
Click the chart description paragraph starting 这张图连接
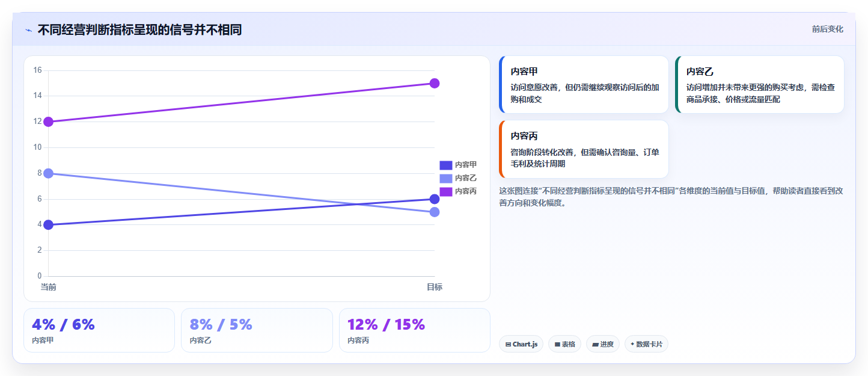pos(671,197)
